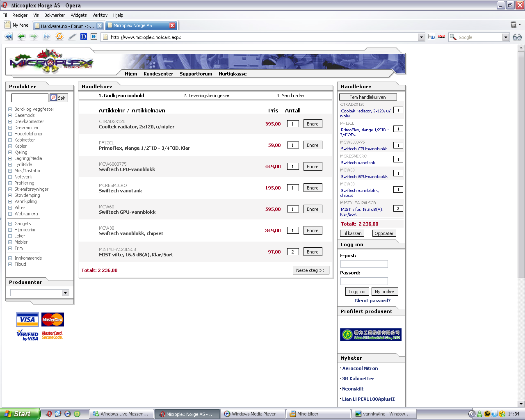Go back with Opera's back arrow
The width and height of the screenshot is (525, 420).
pos(21,37)
